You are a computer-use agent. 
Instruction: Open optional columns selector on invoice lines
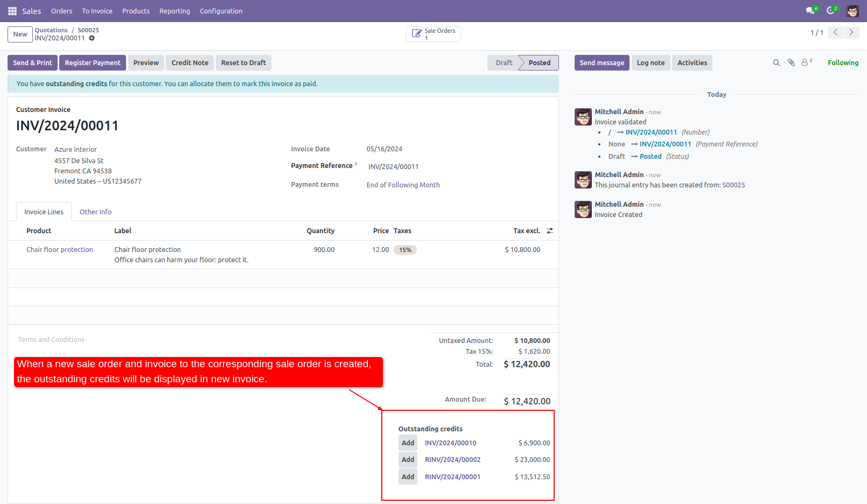pyautogui.click(x=550, y=230)
